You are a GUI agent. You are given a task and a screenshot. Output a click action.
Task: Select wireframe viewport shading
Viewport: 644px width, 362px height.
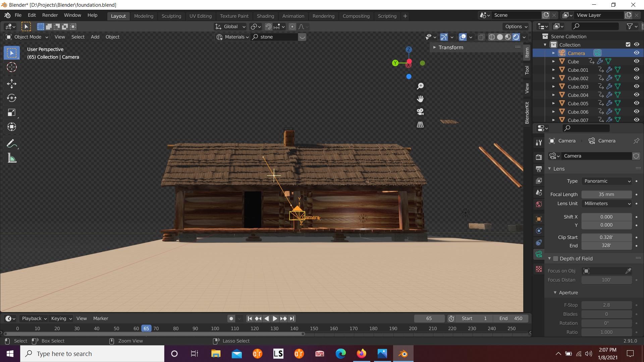[492, 37]
